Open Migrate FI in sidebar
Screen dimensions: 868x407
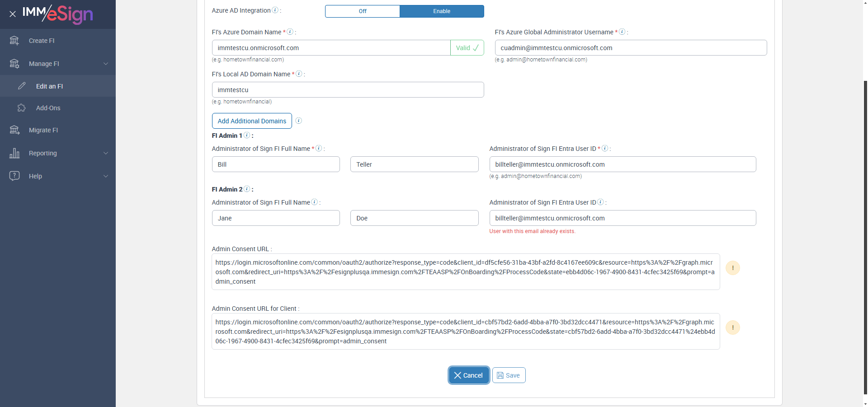(x=43, y=130)
